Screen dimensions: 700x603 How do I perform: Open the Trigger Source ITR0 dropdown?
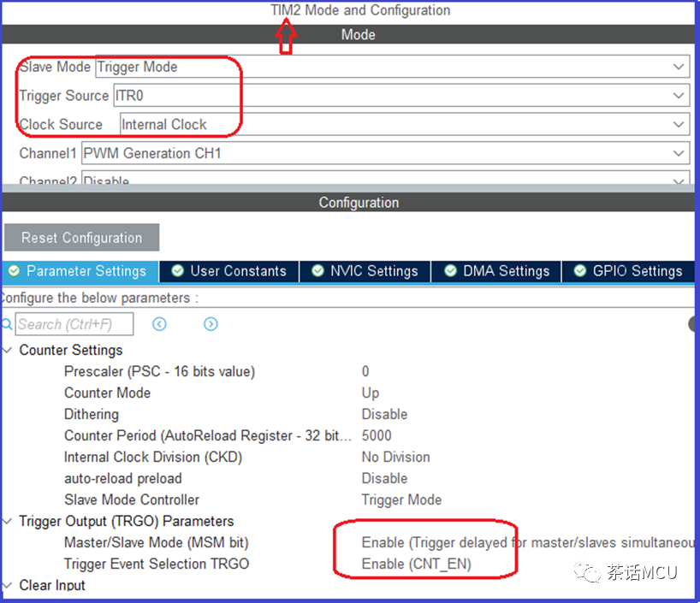coord(401,96)
